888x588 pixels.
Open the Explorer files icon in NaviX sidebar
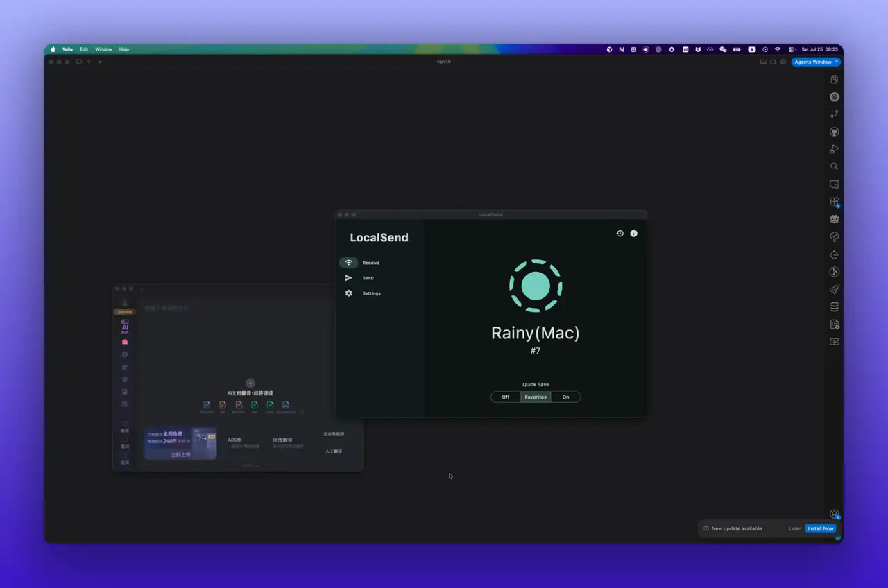coord(835,79)
